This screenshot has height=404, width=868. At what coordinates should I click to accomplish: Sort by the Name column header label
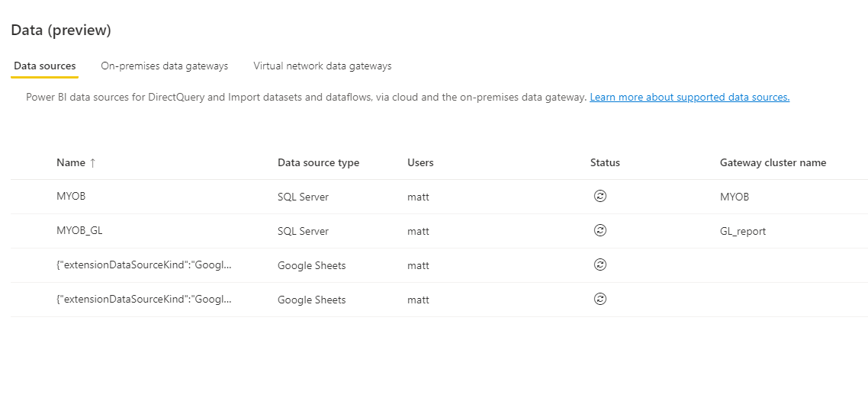tap(71, 162)
